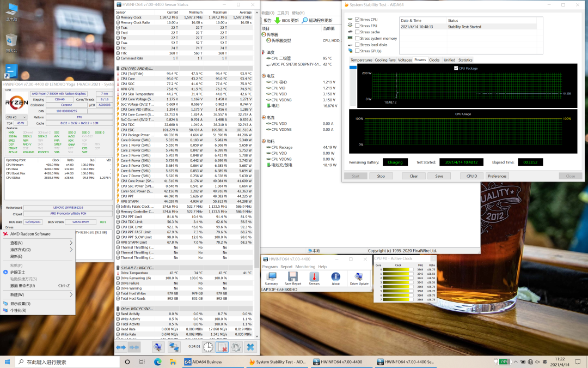Select AMD Radeon Software from context menu
This screenshot has width=588, height=368.
pyautogui.click(x=30, y=234)
